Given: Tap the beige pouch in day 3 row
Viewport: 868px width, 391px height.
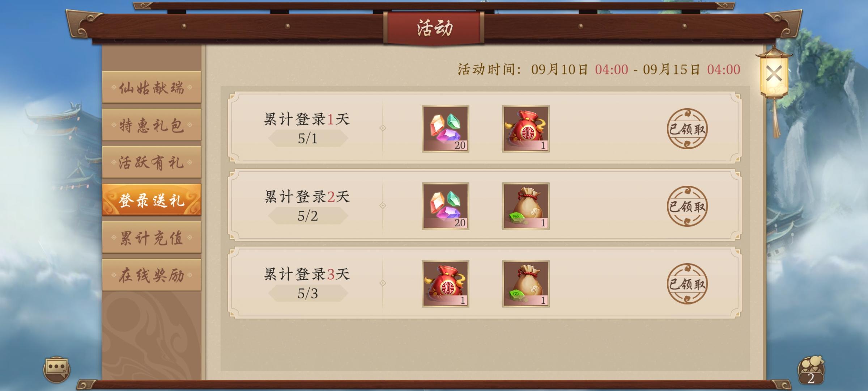Looking at the screenshot, I should [x=526, y=283].
